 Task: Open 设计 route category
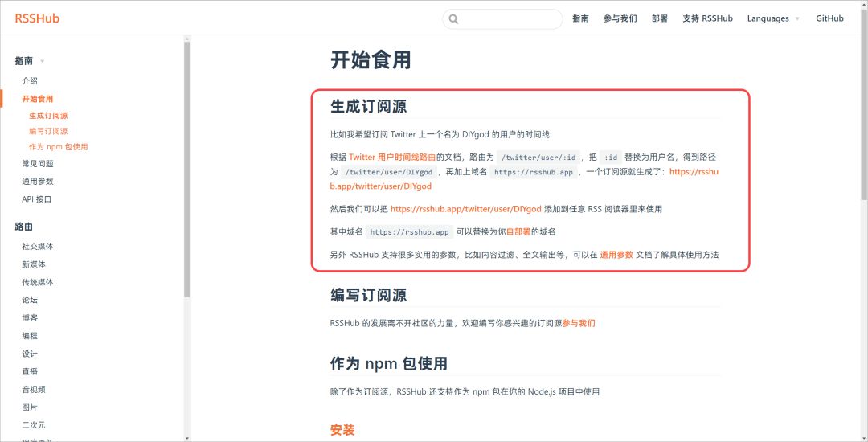point(30,354)
